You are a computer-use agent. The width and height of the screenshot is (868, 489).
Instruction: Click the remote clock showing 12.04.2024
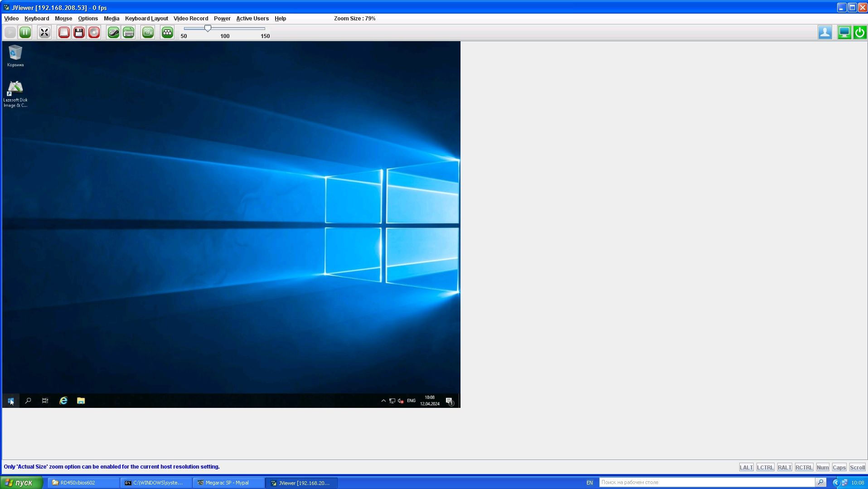coord(430,401)
